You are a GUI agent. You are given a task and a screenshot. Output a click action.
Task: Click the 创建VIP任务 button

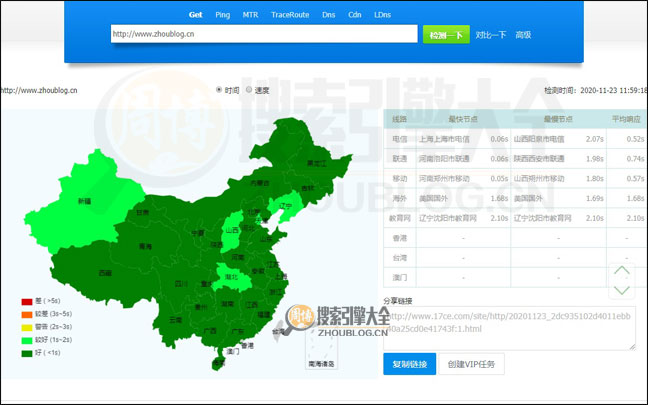point(470,364)
